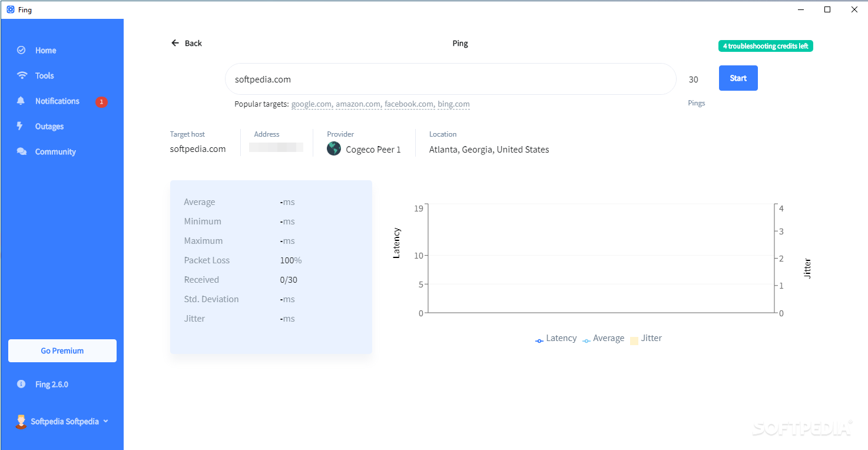Screen dimensions: 868x450
Task: Click the softpedia.com target host value
Action: click(198, 149)
